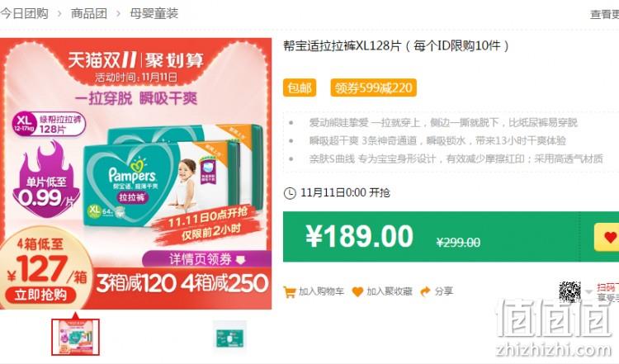
Task: Open 今日团购 breadcrumb link
Action: pyautogui.click(x=24, y=13)
